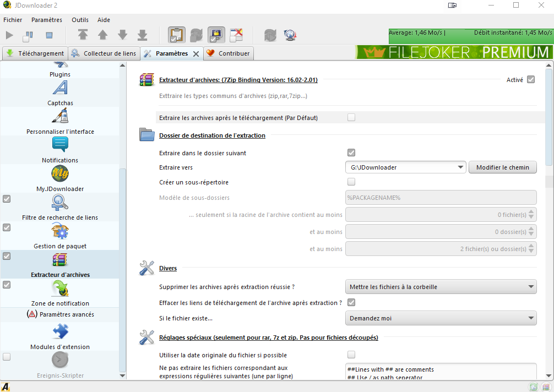The width and height of the screenshot is (554, 392).
Task: Click the speed meter graph
Action: coord(470,36)
